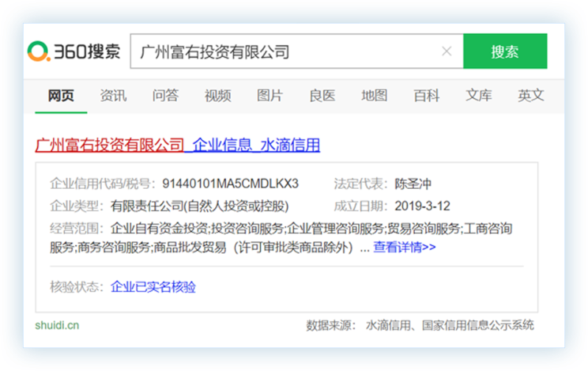Viewport: 588px width, 371px height.
Task: Open the 地图 tab
Action: [x=374, y=96]
